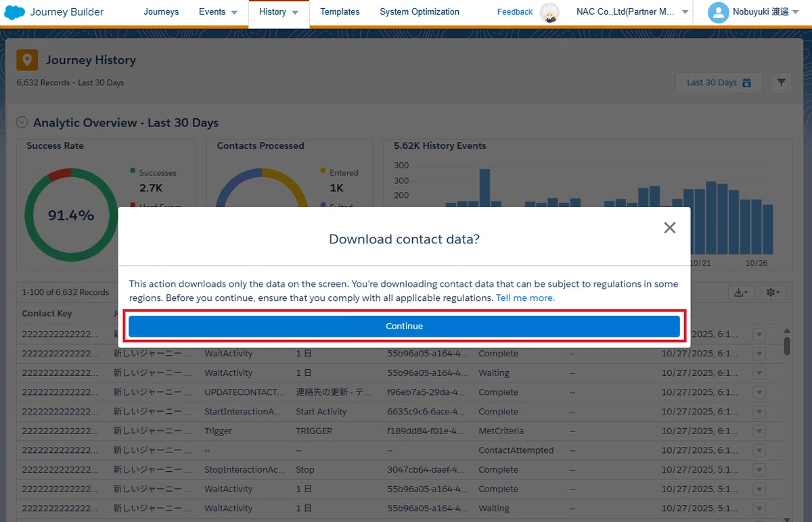Viewport: 812px width, 522px height.
Task: Open row dropdown for first WaitActivity Complete row
Action: [x=759, y=354]
